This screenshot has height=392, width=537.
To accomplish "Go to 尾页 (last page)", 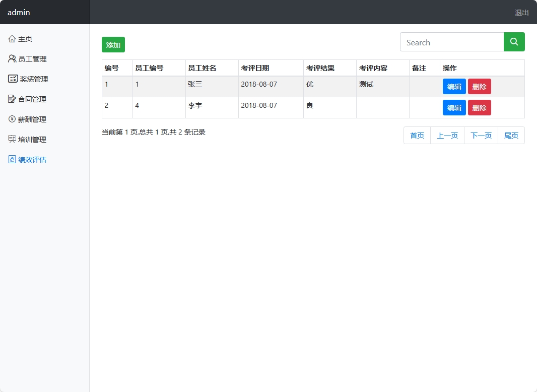I will pos(511,135).
